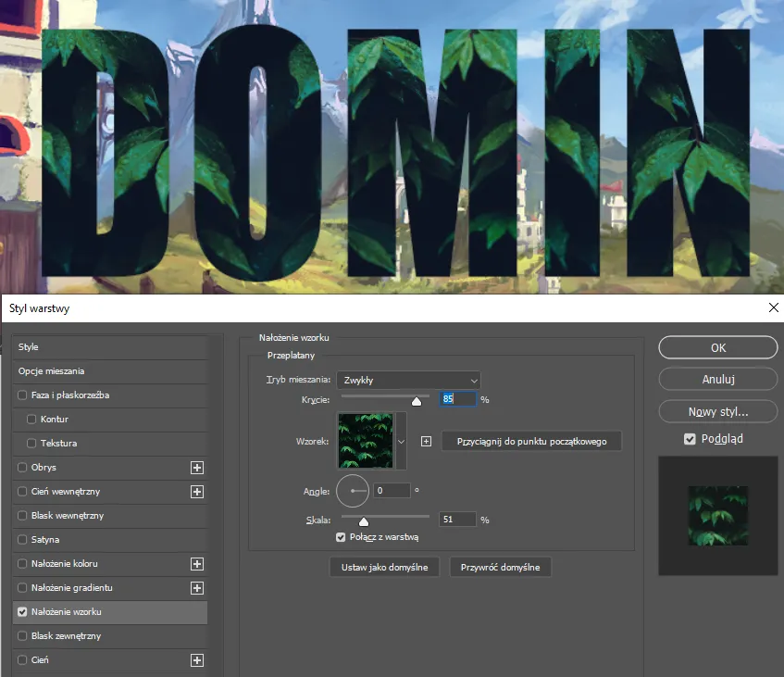The height and width of the screenshot is (677, 784).
Task: Add an extra Cień effect using plus icon
Action: [x=196, y=660]
